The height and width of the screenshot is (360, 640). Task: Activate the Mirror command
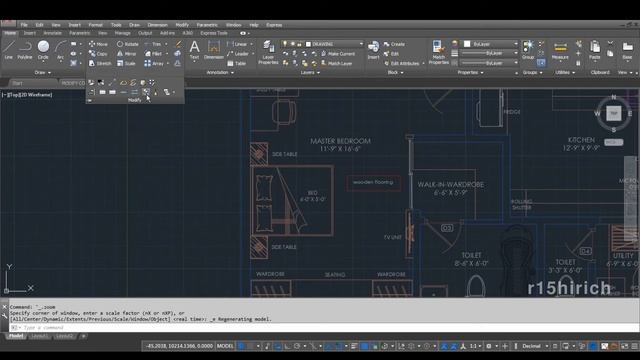click(x=127, y=54)
